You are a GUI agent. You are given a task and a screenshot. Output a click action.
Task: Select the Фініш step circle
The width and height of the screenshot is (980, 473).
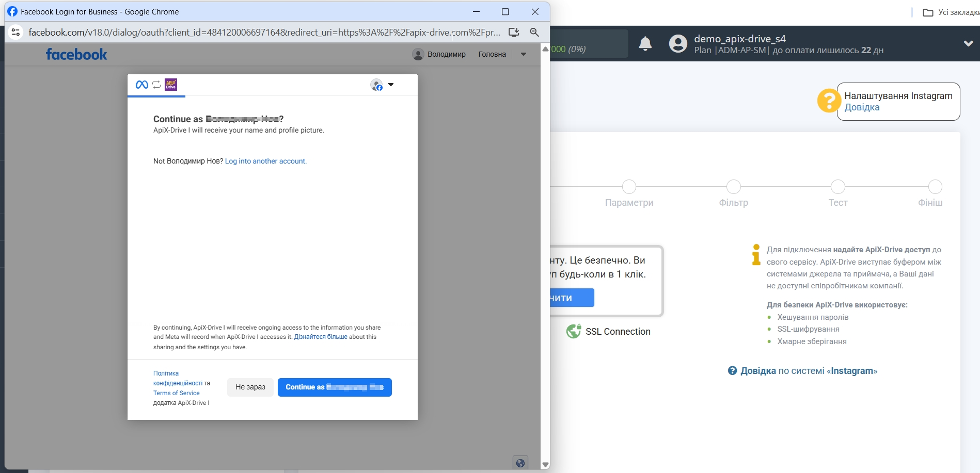935,187
